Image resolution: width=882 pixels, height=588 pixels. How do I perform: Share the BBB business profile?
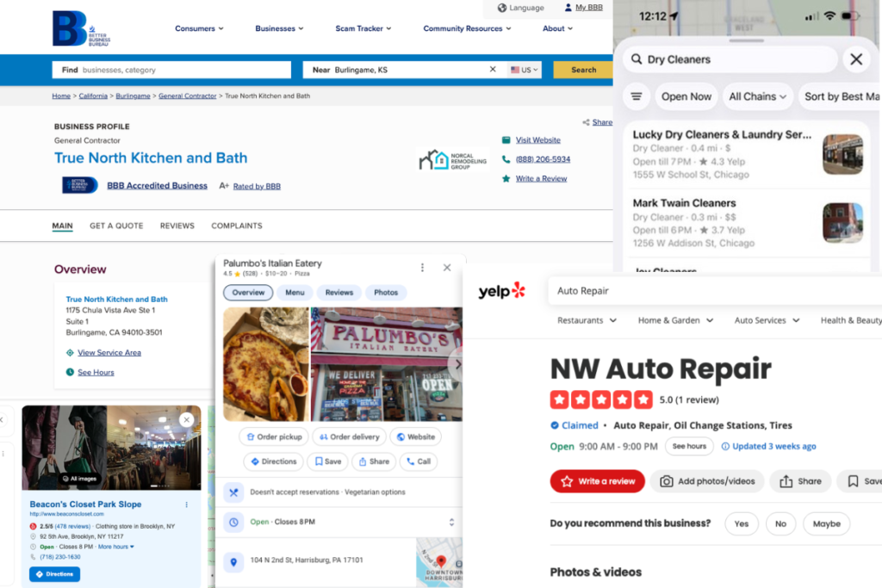pyautogui.click(x=598, y=122)
